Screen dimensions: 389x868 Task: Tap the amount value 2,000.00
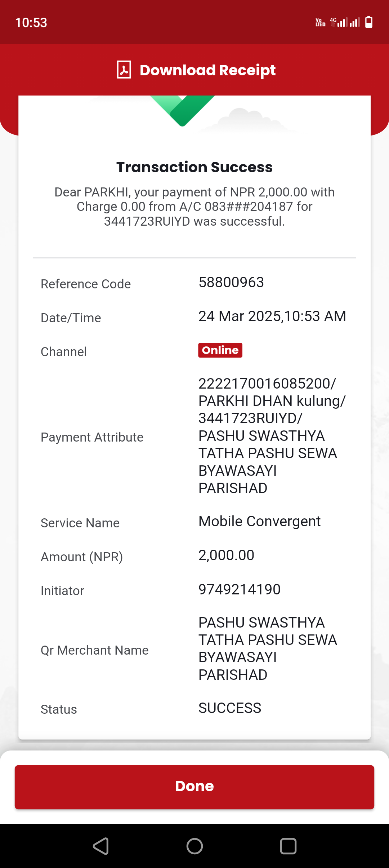pos(227,555)
